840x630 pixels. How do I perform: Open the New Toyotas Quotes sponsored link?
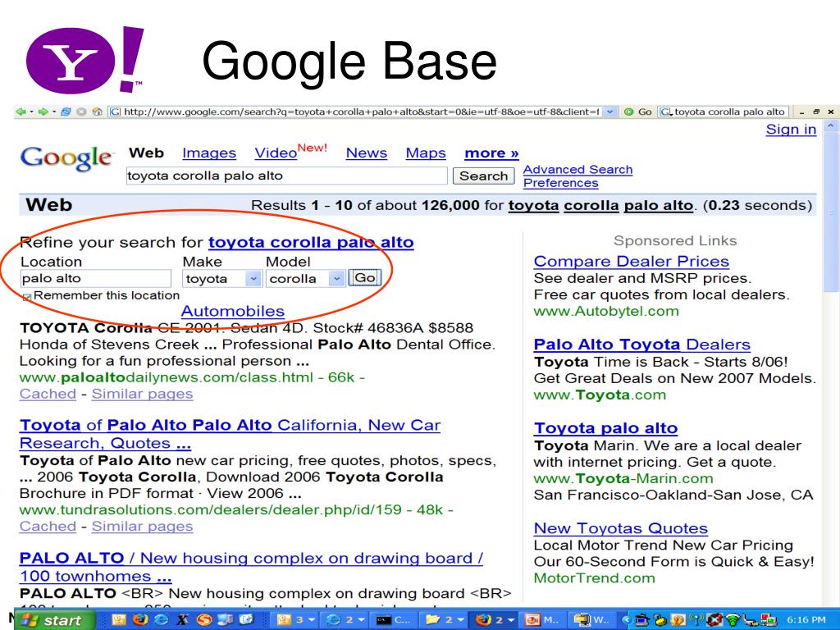(x=620, y=528)
